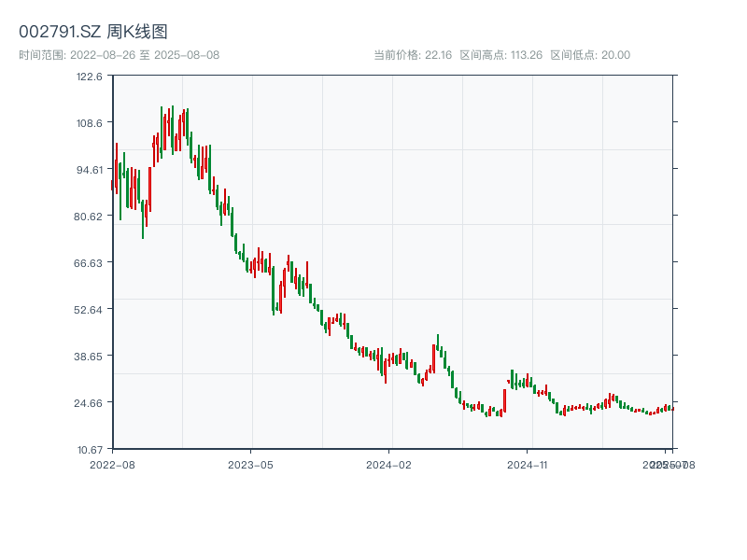This screenshot has height=560, width=747.
Task: Click the 66.63 y-axis label
Action: (x=89, y=264)
